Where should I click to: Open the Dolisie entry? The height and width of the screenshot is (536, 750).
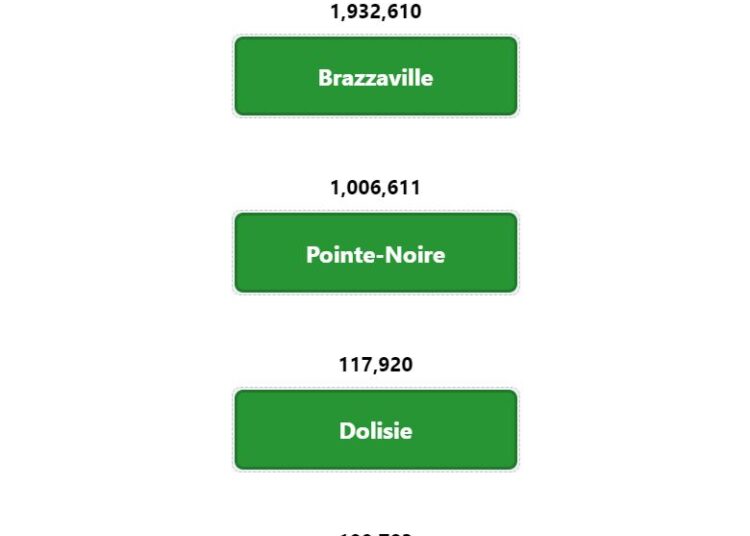click(x=375, y=429)
